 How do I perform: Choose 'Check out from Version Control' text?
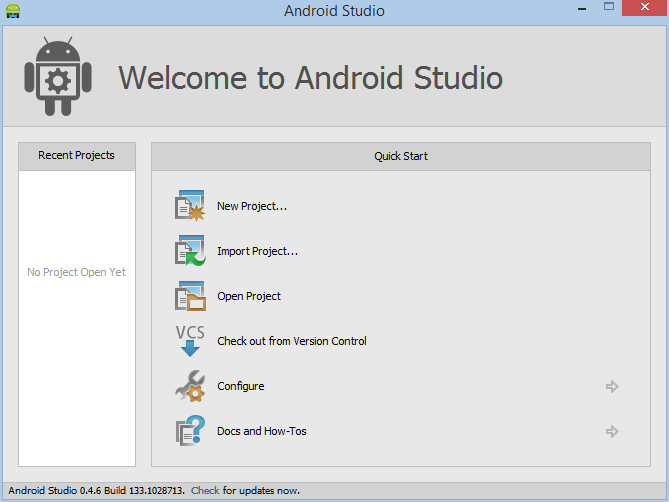[292, 341]
